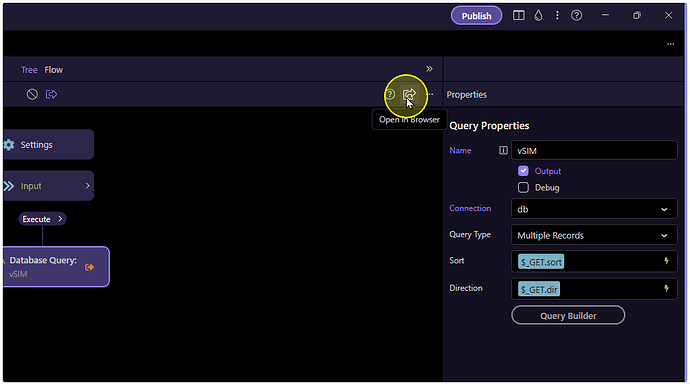Open the vertical three-dots menu in title bar
Image resolution: width=690 pixels, height=384 pixels.
point(557,15)
